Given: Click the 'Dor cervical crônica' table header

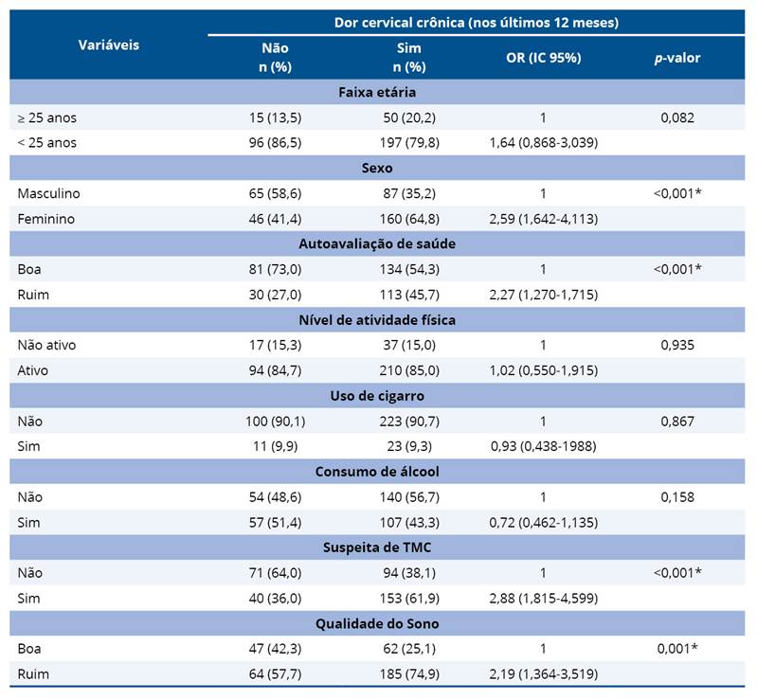Looking at the screenshot, I should click(477, 22).
